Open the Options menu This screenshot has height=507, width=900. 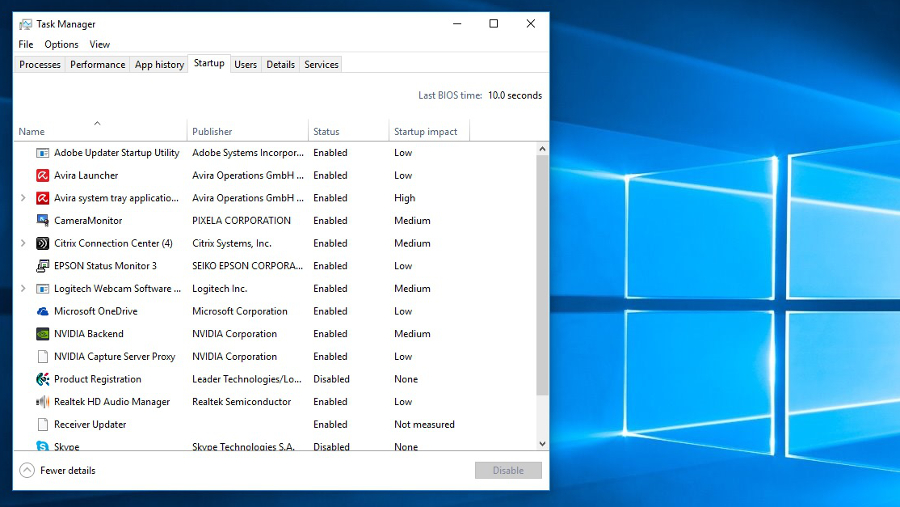61,44
